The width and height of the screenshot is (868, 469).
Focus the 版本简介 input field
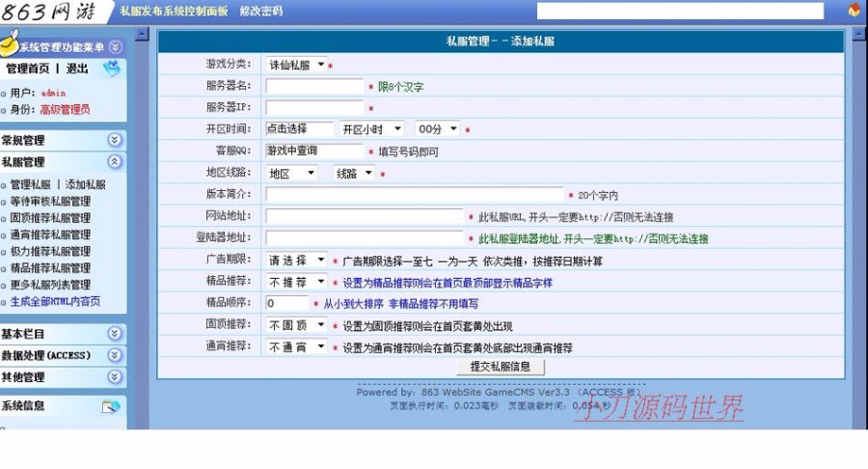(415, 194)
